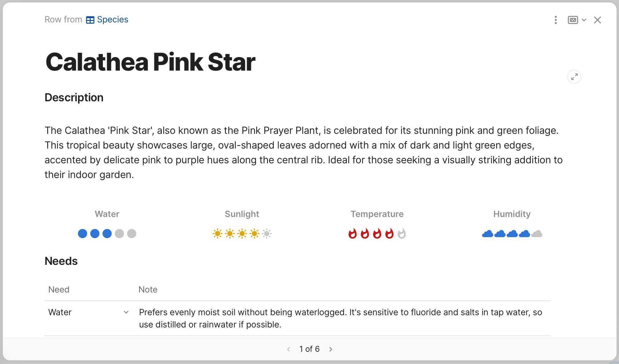Viewport: 619px width, 364px height.
Task: Open the Water need dropdown chevron
Action: click(x=126, y=312)
